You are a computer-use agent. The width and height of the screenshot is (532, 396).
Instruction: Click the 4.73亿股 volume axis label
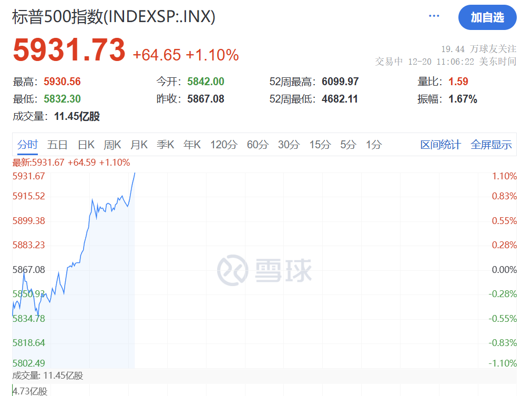pyautogui.click(x=30, y=391)
